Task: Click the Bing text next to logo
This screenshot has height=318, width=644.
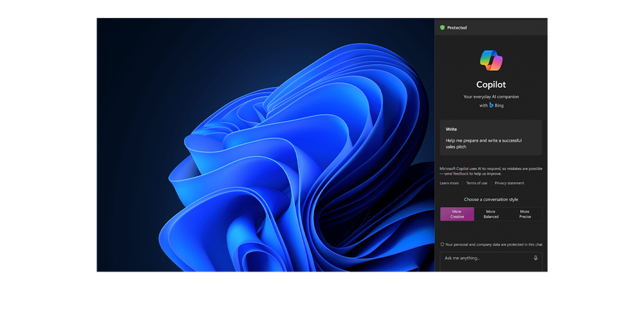Action: tap(499, 105)
